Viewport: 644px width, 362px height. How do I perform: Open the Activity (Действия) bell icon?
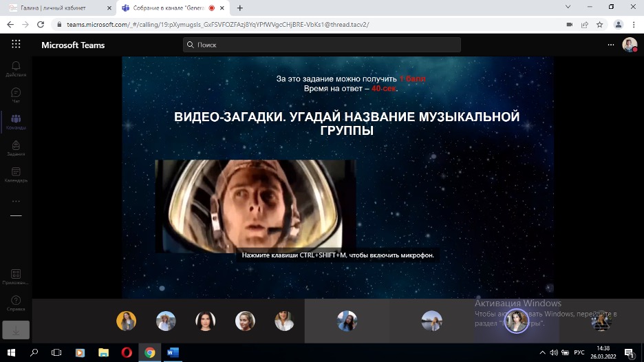tap(16, 68)
